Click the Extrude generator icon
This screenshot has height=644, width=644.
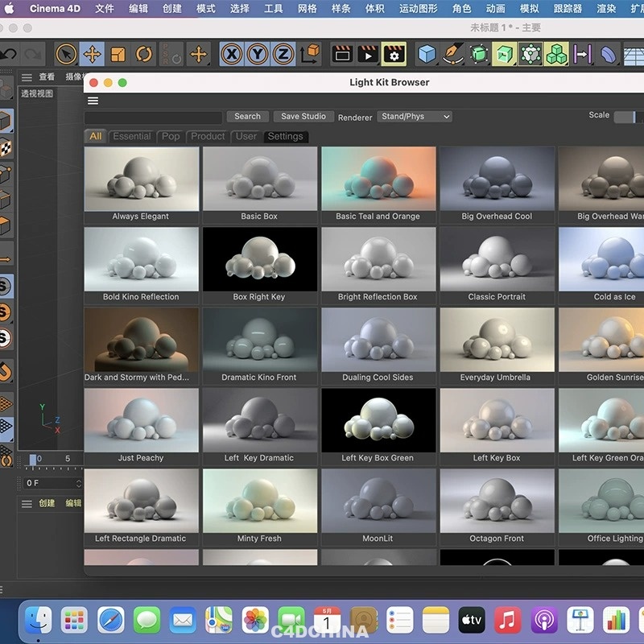click(505, 54)
